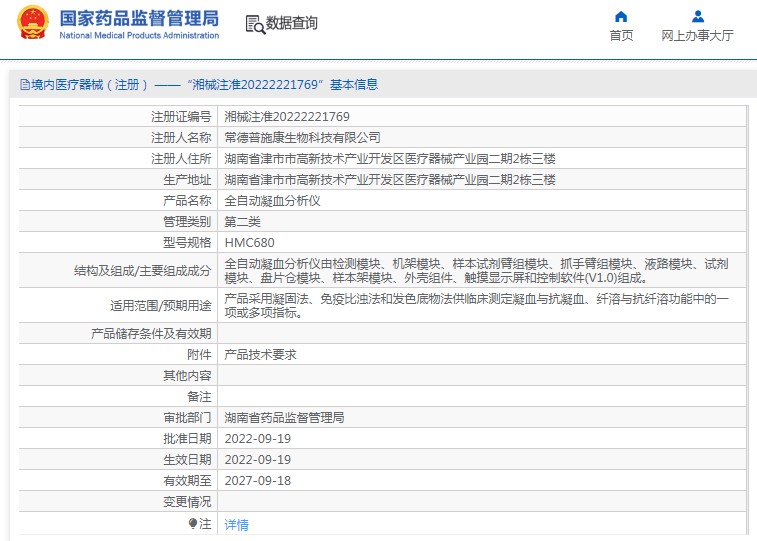
Task: Click the 产品名称 label
Action: tap(187, 201)
